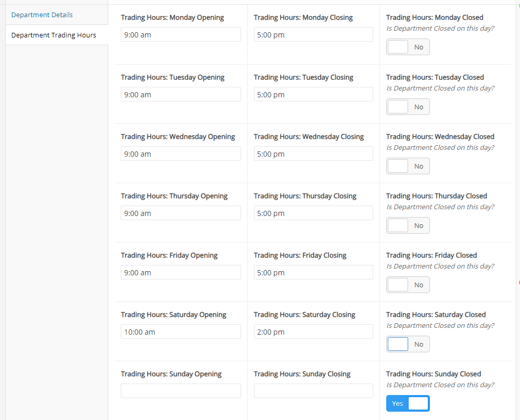Toggle the Thursday Closed switch
This screenshot has height=420, width=520.
pos(408,225)
